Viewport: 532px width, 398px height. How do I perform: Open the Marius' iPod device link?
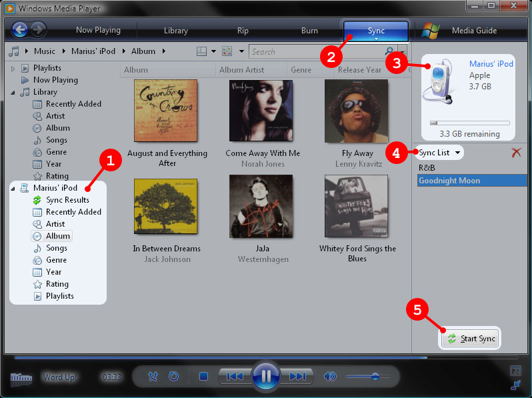(x=491, y=64)
